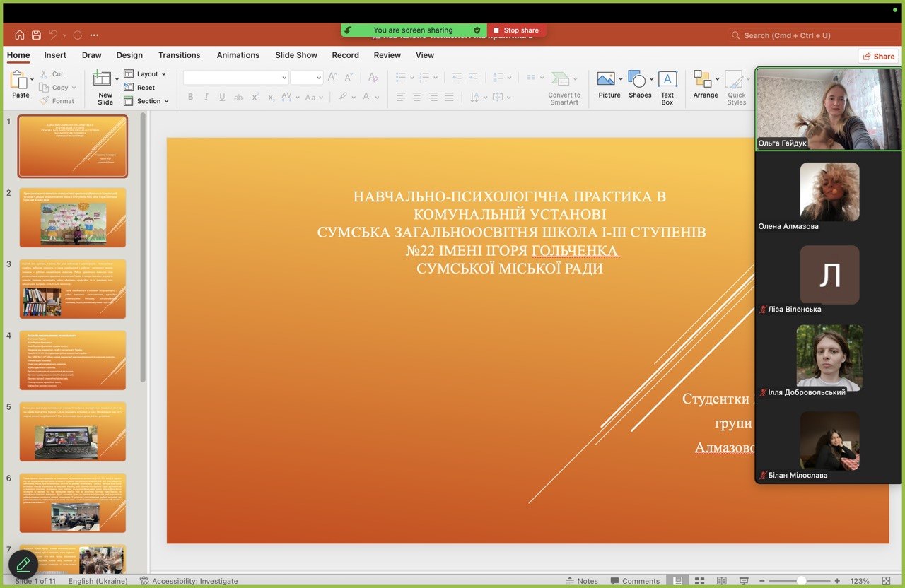
Task: Align text to the right
Action: click(433, 97)
